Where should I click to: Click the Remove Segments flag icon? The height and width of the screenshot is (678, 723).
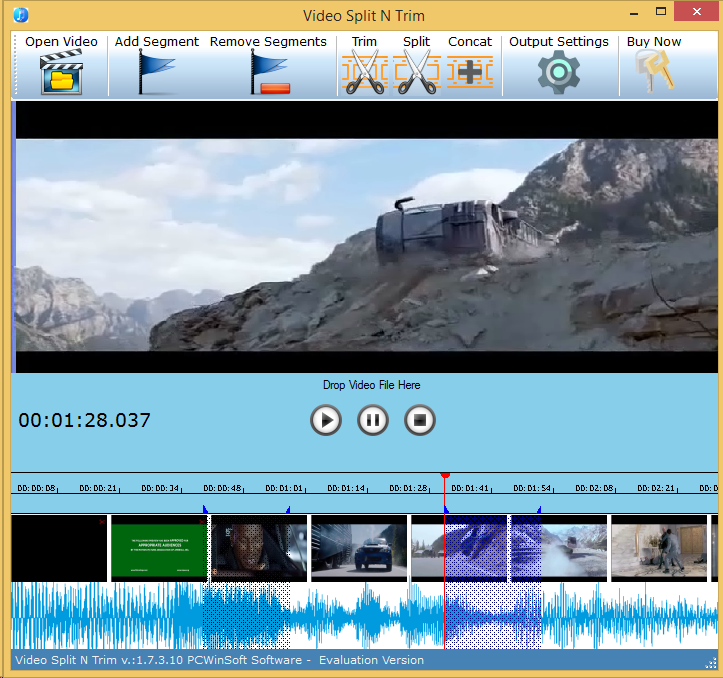point(270,72)
